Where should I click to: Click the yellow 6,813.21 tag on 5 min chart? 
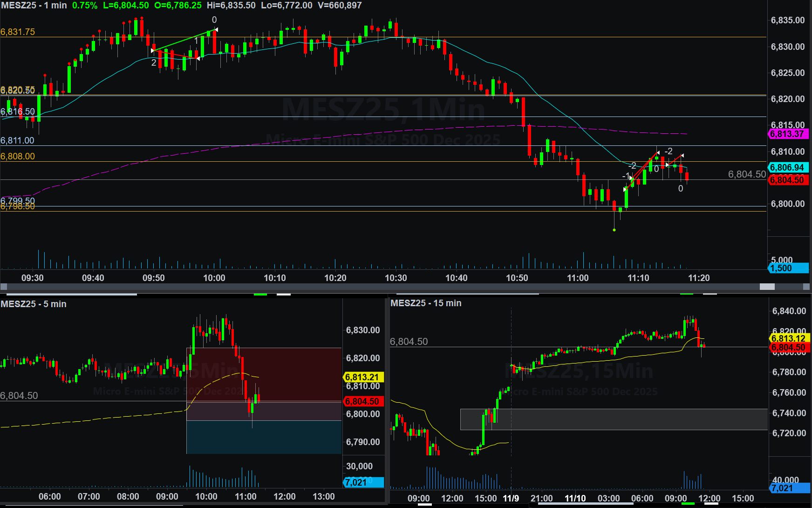coord(362,377)
